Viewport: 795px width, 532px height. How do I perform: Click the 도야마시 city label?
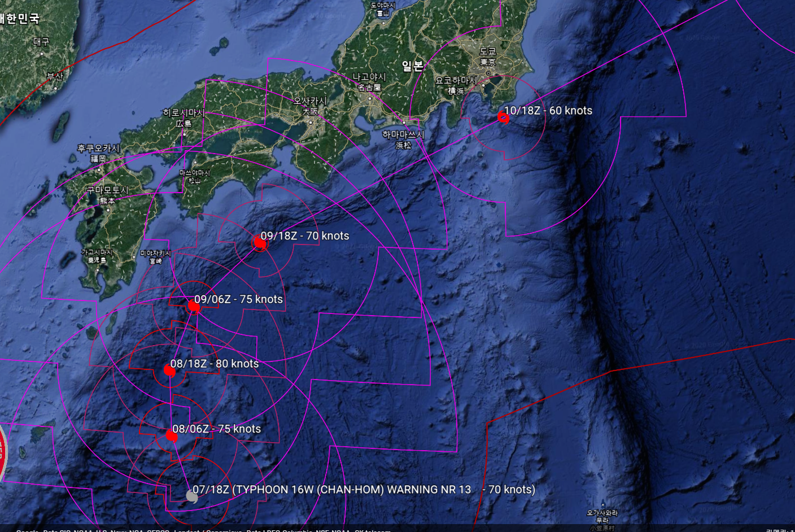coord(383,9)
